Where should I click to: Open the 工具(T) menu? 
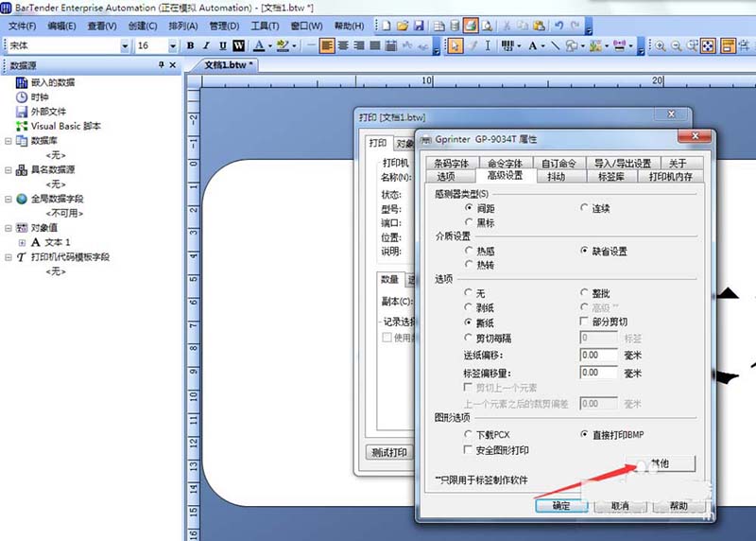click(x=265, y=26)
